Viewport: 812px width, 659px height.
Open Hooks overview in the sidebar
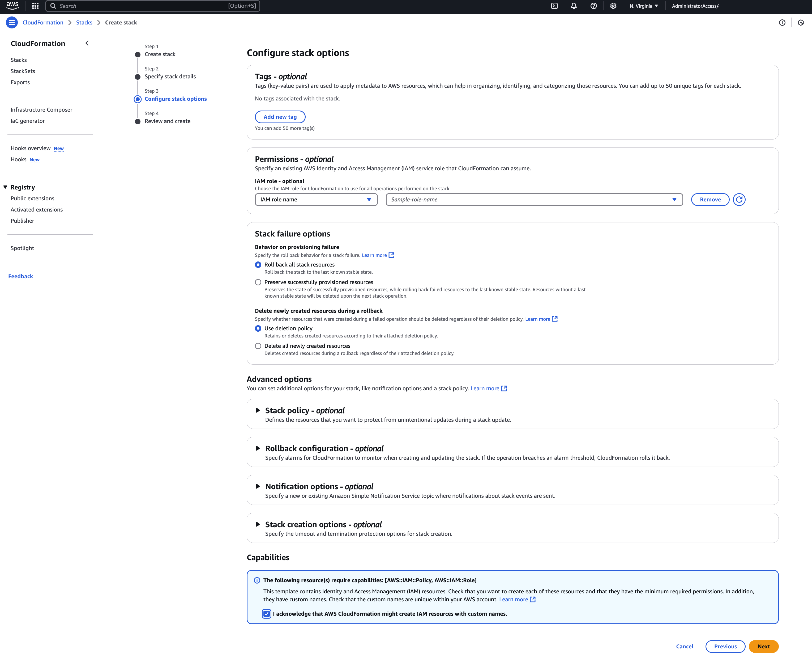(30, 148)
